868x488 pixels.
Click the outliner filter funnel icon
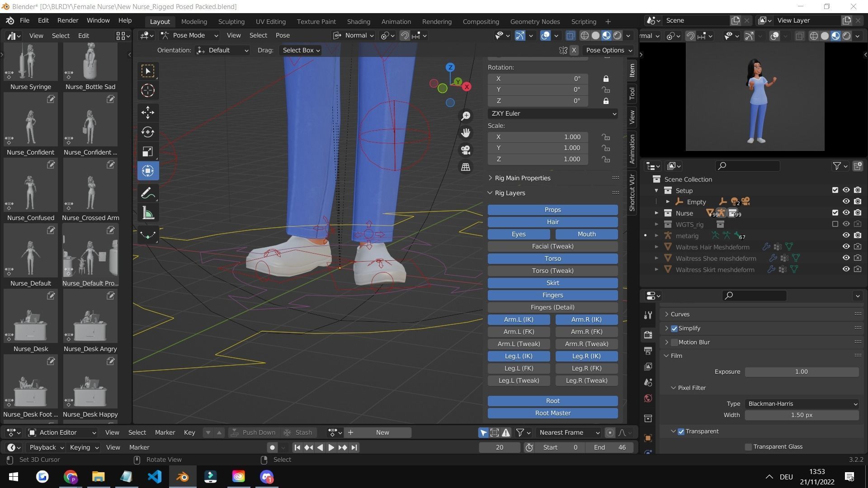click(x=837, y=166)
